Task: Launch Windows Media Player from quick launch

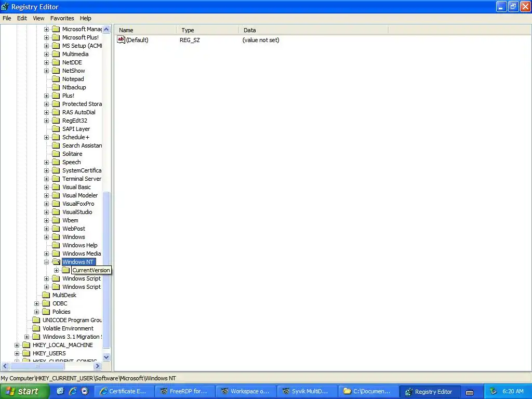Action: click(x=85, y=391)
